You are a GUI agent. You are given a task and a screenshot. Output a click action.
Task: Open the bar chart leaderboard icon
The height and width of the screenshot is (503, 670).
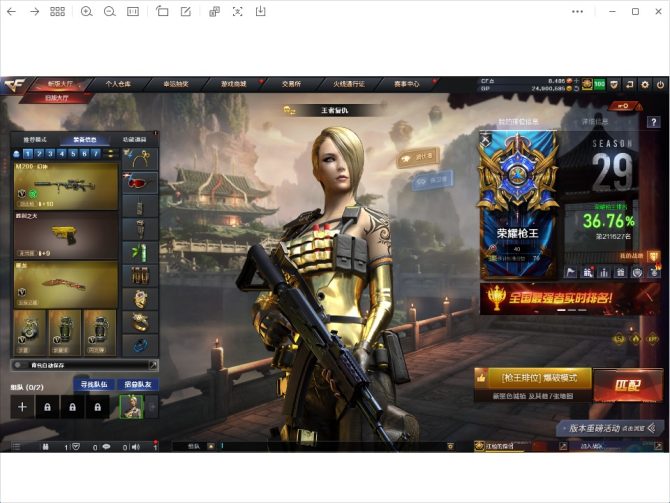tap(604, 272)
